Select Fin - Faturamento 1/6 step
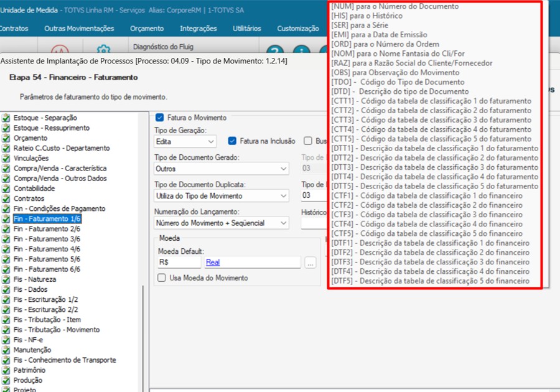 tap(47, 219)
